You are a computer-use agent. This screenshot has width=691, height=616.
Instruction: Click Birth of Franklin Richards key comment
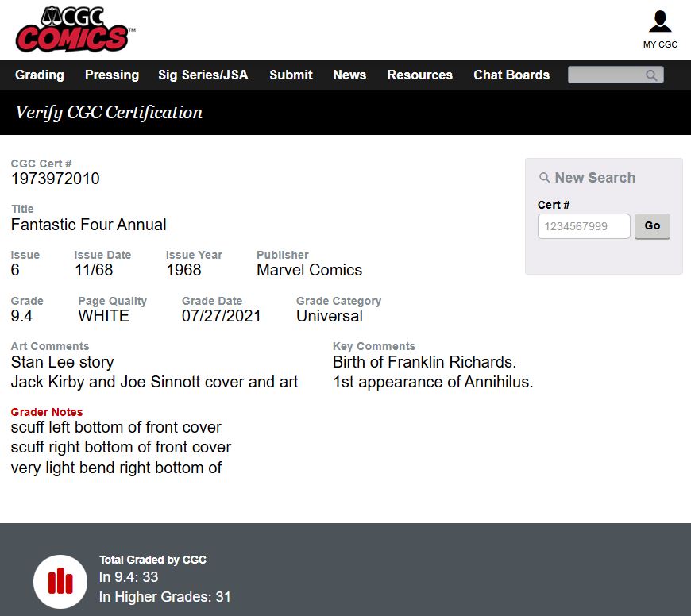coord(424,362)
